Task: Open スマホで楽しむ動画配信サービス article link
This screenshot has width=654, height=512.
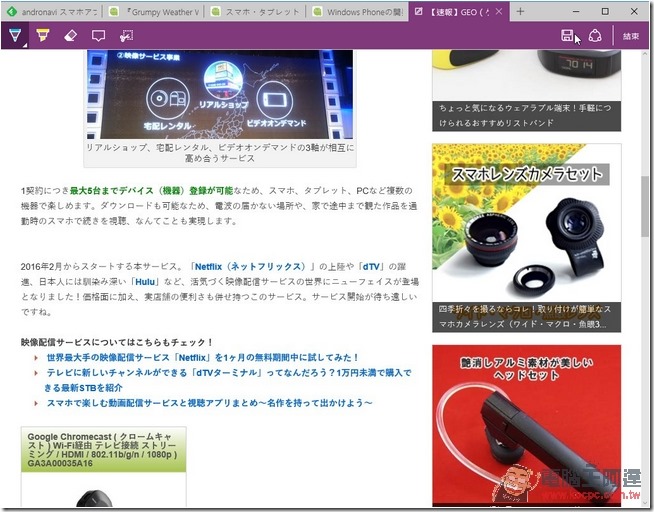Action: coord(209,403)
